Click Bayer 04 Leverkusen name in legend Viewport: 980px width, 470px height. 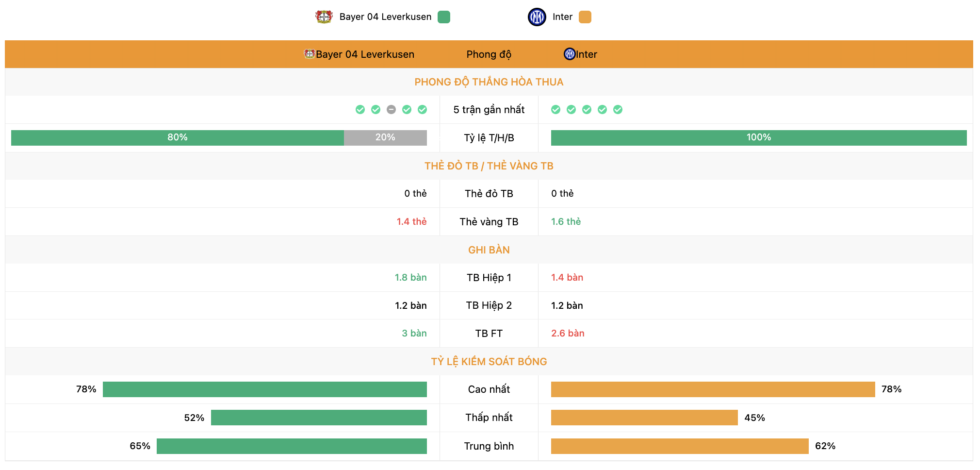pyautogui.click(x=385, y=17)
